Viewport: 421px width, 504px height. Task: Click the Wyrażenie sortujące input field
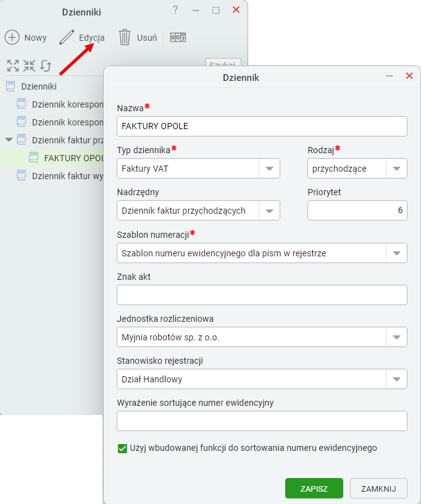(x=262, y=421)
